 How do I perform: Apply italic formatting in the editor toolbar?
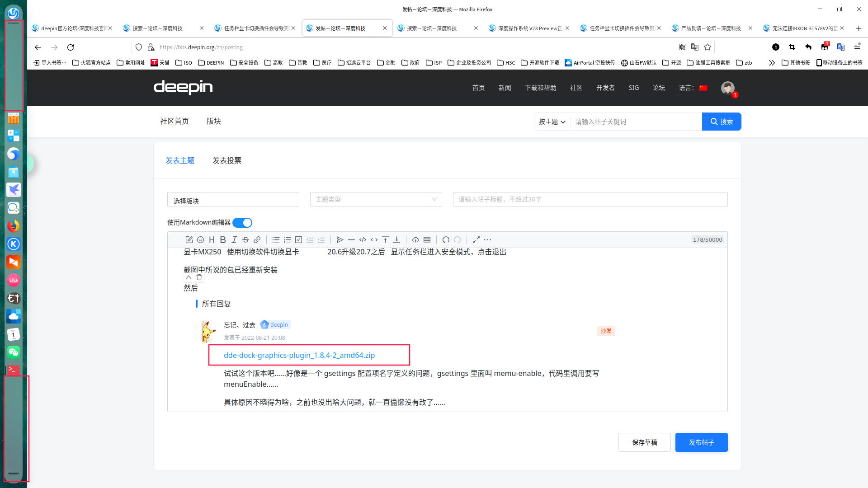click(x=234, y=239)
